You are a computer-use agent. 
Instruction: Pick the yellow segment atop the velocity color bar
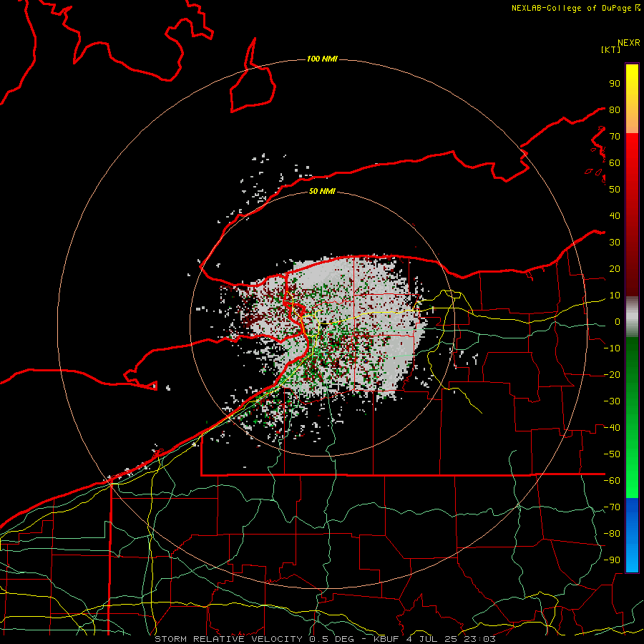pos(632,78)
